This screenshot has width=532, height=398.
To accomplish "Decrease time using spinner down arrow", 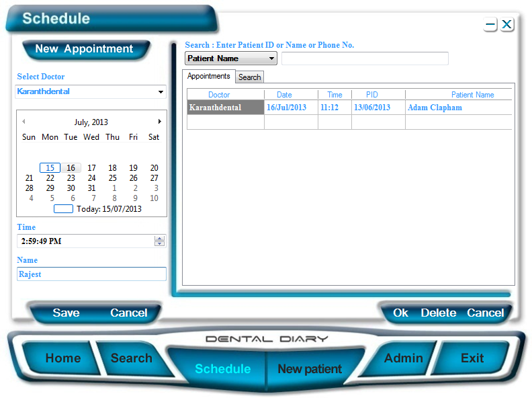I will 159,244.
